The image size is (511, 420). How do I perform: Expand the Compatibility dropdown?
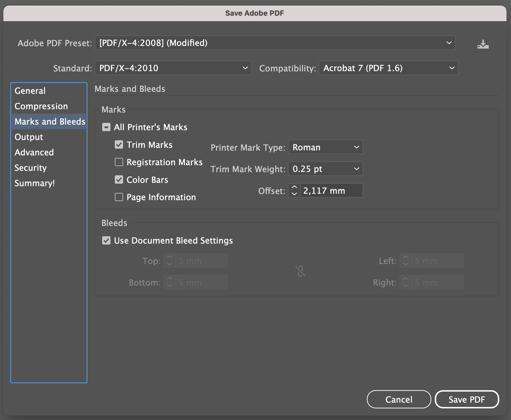point(388,68)
